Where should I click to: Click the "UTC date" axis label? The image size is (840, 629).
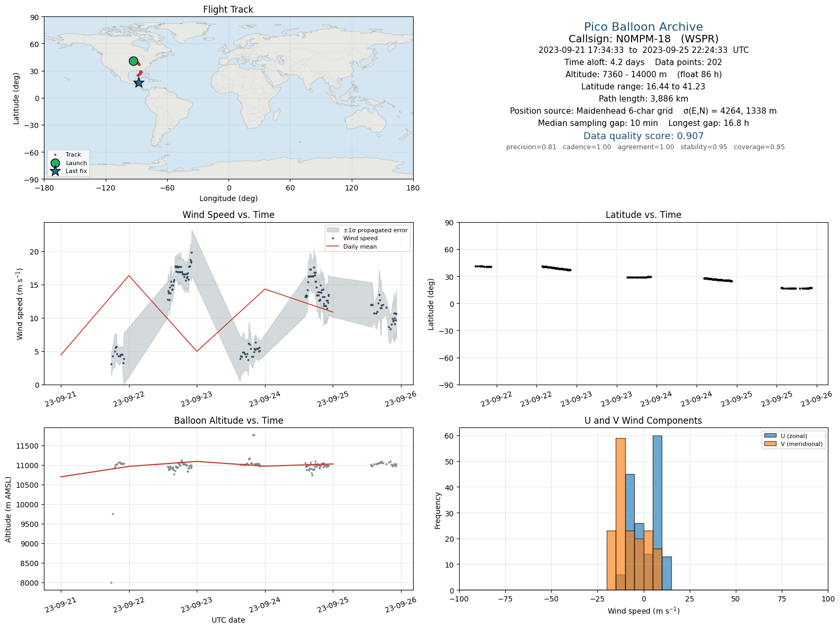[x=228, y=620]
